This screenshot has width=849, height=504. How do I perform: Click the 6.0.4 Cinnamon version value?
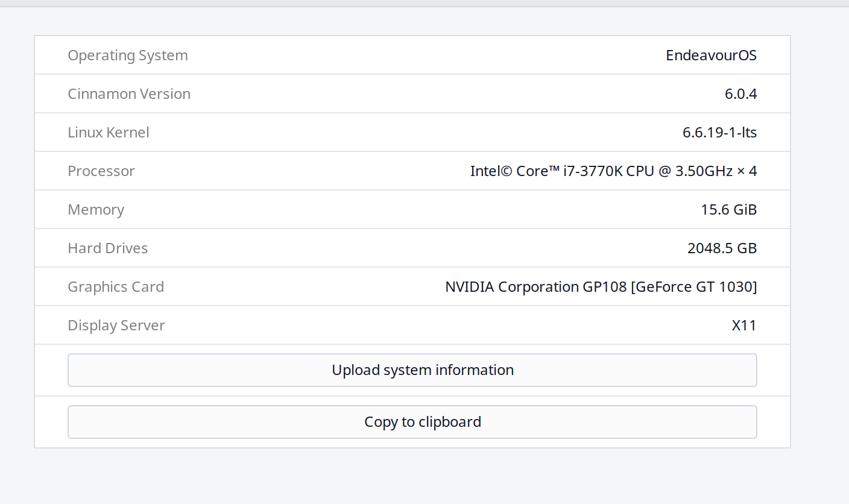tap(740, 94)
